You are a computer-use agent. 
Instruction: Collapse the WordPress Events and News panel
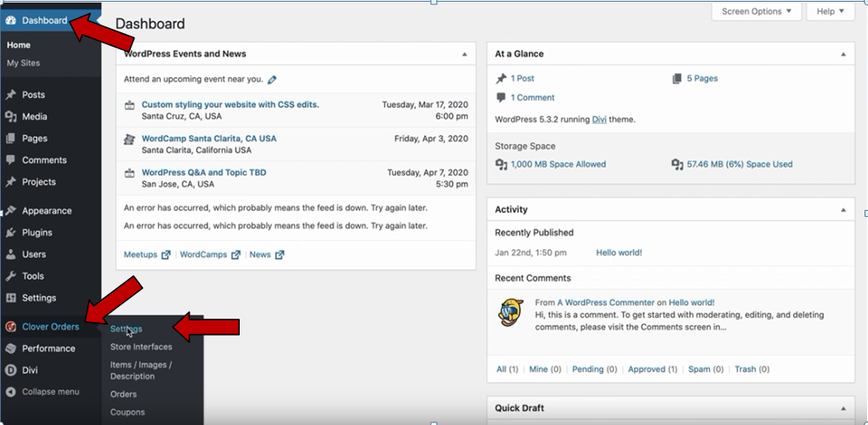coord(464,54)
